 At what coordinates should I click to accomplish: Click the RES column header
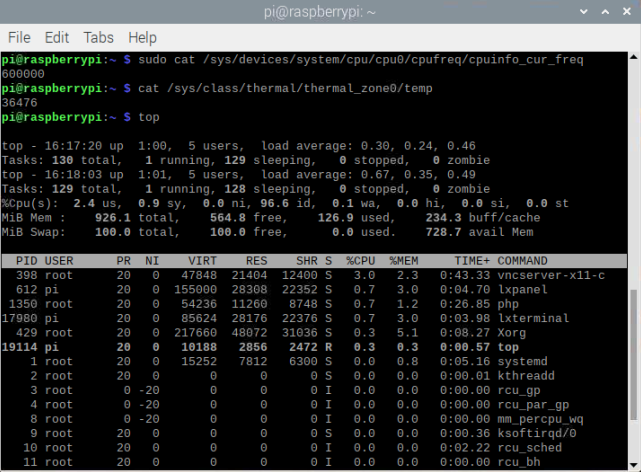click(256, 261)
